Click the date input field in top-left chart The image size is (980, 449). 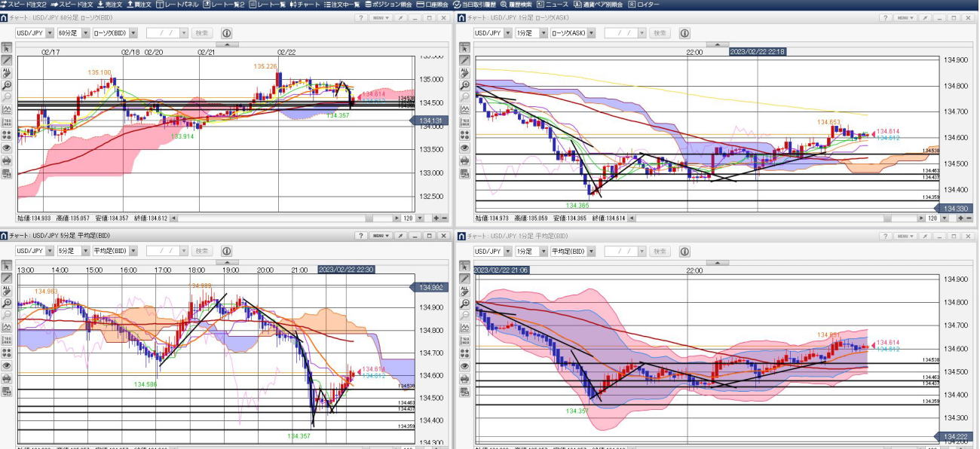(165, 33)
